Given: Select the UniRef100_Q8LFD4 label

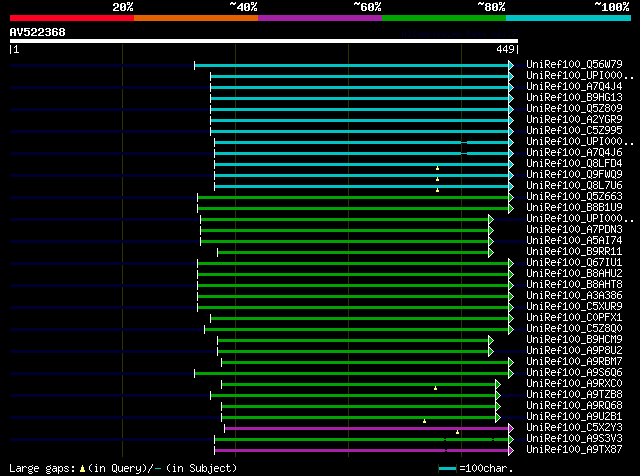Looking at the screenshot, I should click(574, 164).
